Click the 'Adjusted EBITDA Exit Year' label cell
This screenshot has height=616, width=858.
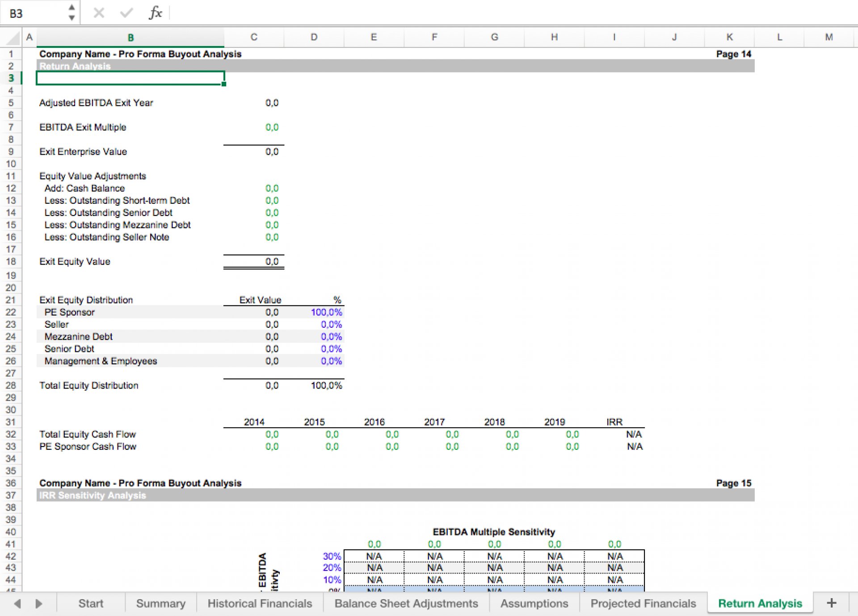click(96, 103)
